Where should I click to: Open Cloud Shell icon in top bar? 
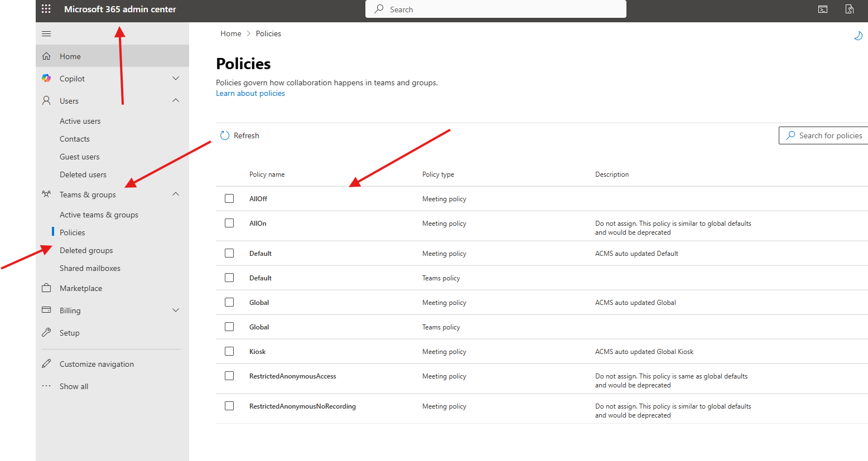(x=823, y=9)
